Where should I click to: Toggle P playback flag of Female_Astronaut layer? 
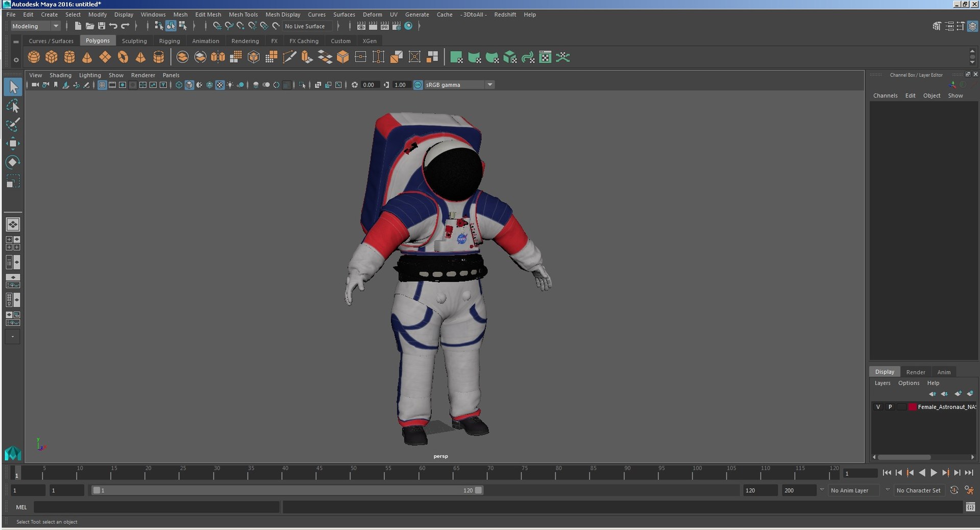pos(890,407)
